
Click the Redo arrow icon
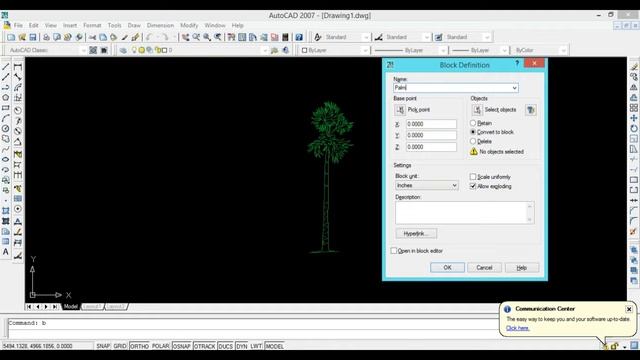click(x=165, y=37)
